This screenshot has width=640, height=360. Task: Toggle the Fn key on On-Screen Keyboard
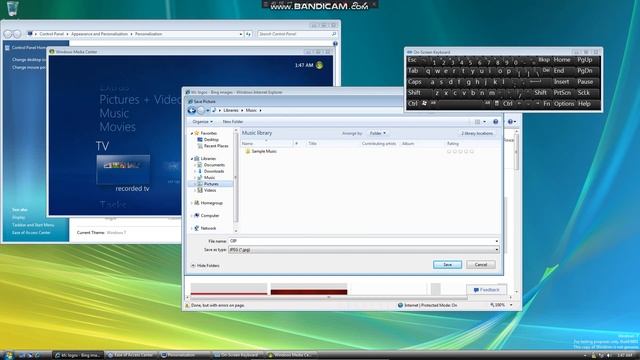click(547, 104)
